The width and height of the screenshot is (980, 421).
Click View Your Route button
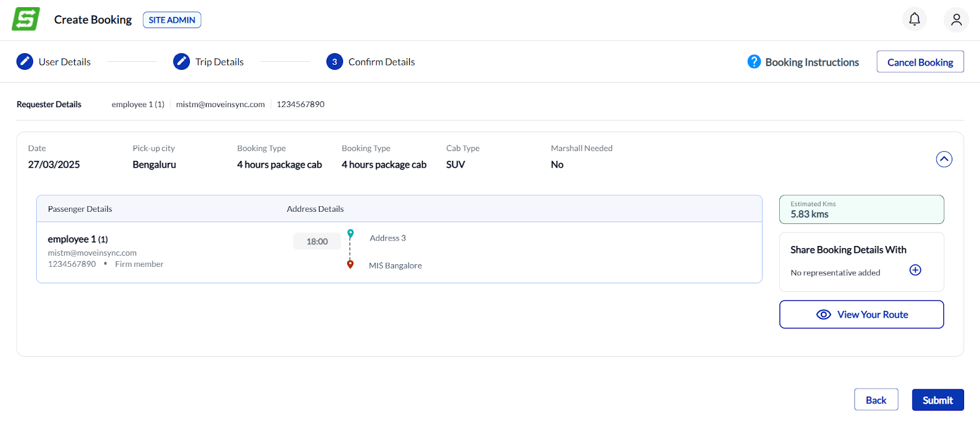861,315
